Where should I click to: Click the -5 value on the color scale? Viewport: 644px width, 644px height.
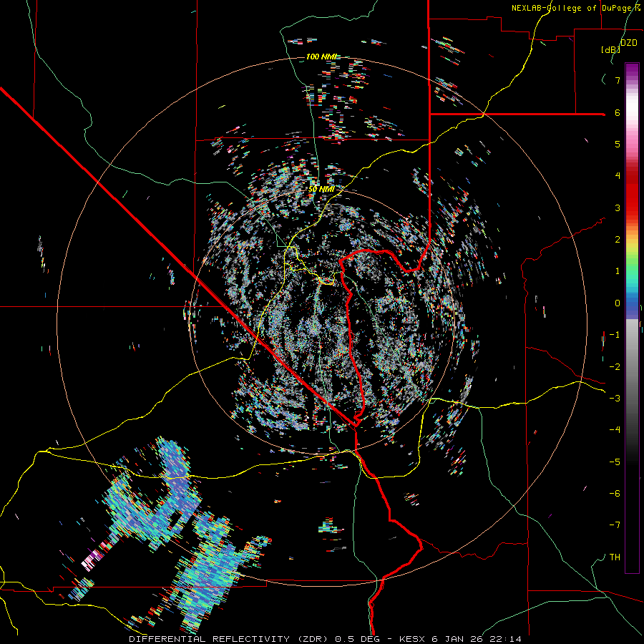tap(615, 462)
